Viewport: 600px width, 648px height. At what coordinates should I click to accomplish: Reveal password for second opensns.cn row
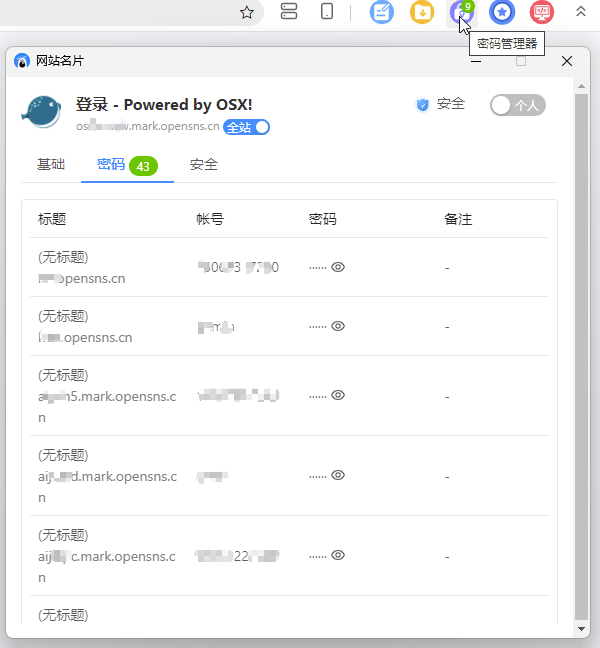pyautogui.click(x=338, y=326)
